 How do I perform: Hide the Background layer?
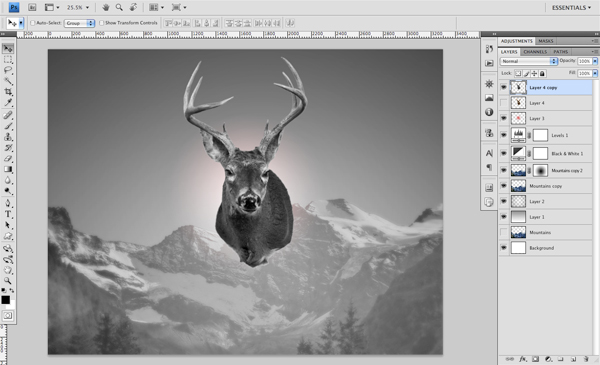click(x=504, y=248)
